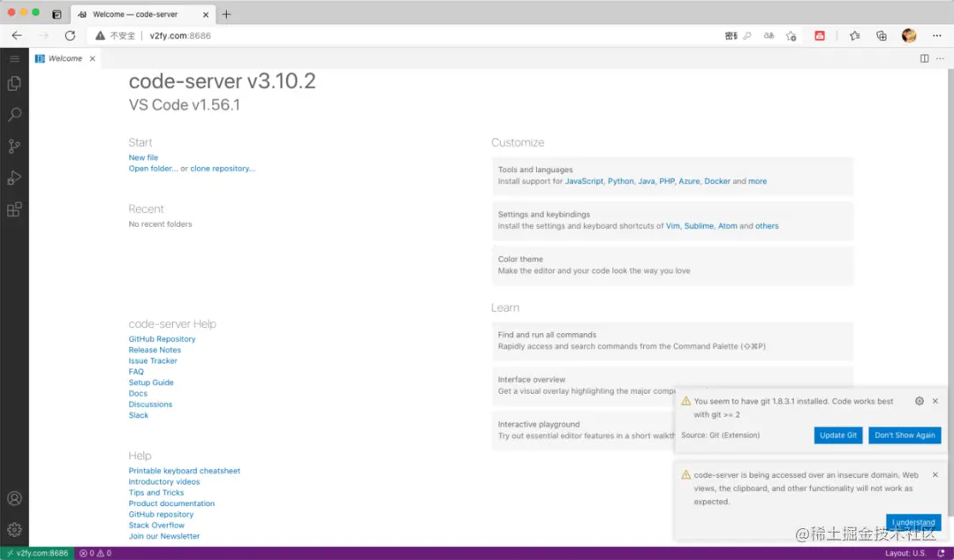Close the Welcome — code-server browser tab
The height and width of the screenshot is (560, 954).
pos(206,14)
